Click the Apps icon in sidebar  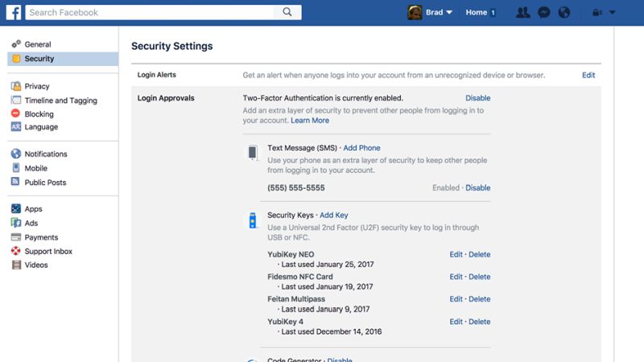tap(16, 208)
